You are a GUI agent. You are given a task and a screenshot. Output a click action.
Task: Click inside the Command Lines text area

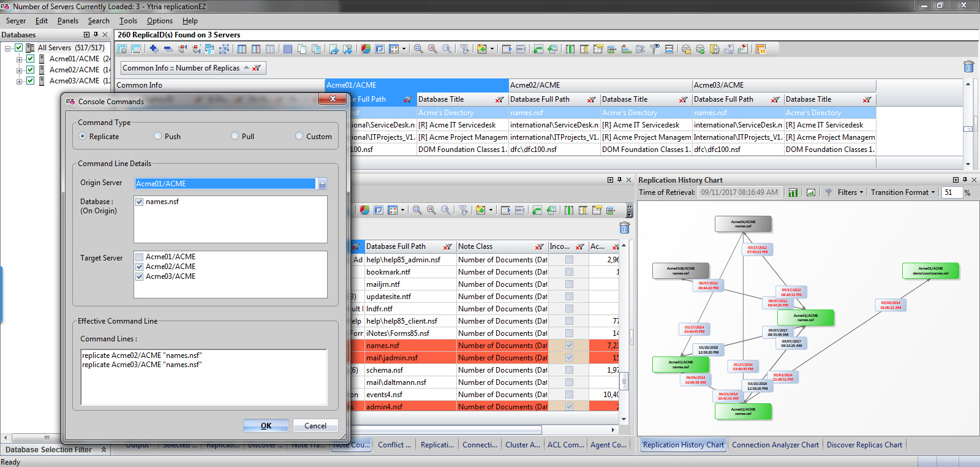pos(204,377)
